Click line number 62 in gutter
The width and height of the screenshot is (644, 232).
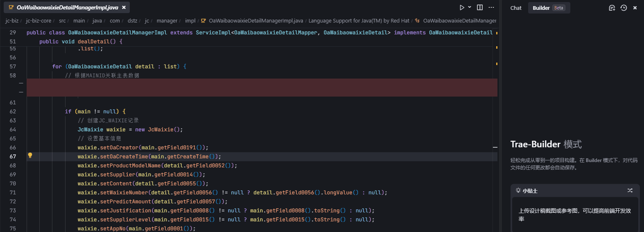tap(13, 111)
